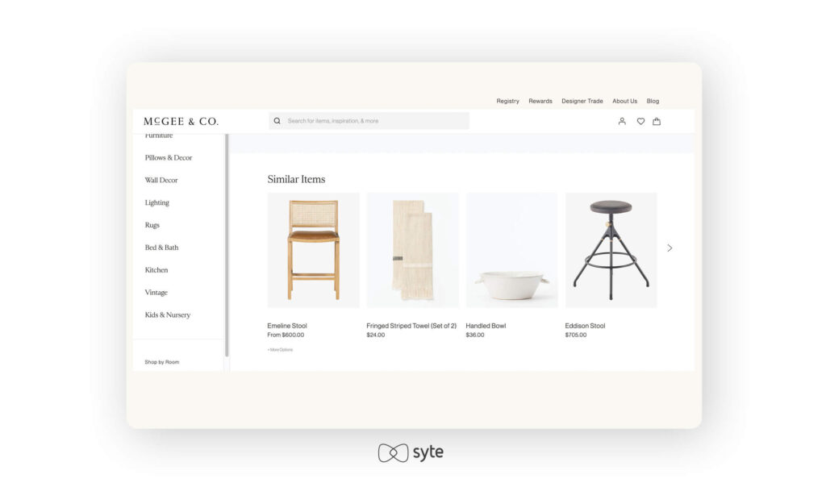
Task: Click the search magnifier icon
Action: (x=277, y=121)
